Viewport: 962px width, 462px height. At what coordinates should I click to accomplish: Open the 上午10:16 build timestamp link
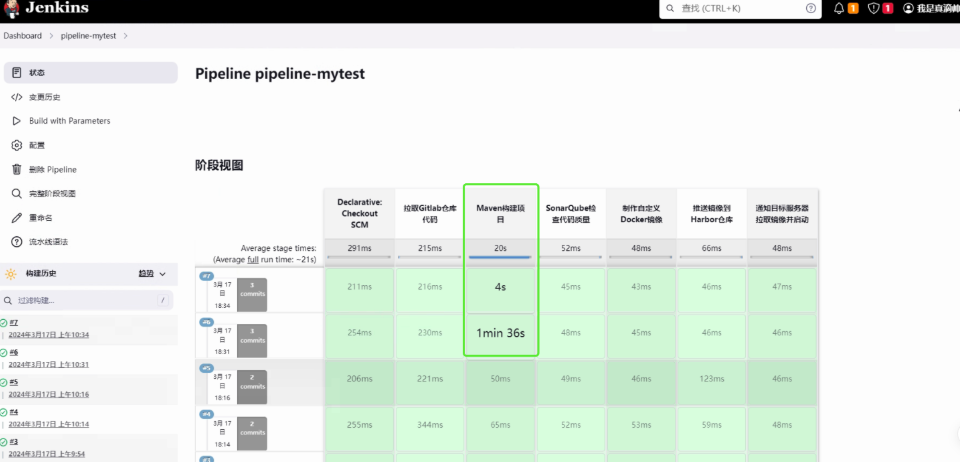(48, 395)
